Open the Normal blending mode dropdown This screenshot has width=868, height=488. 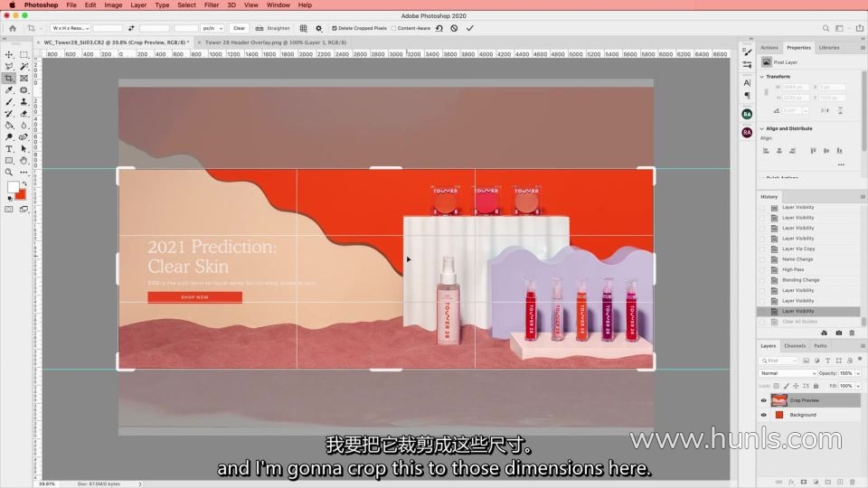788,373
